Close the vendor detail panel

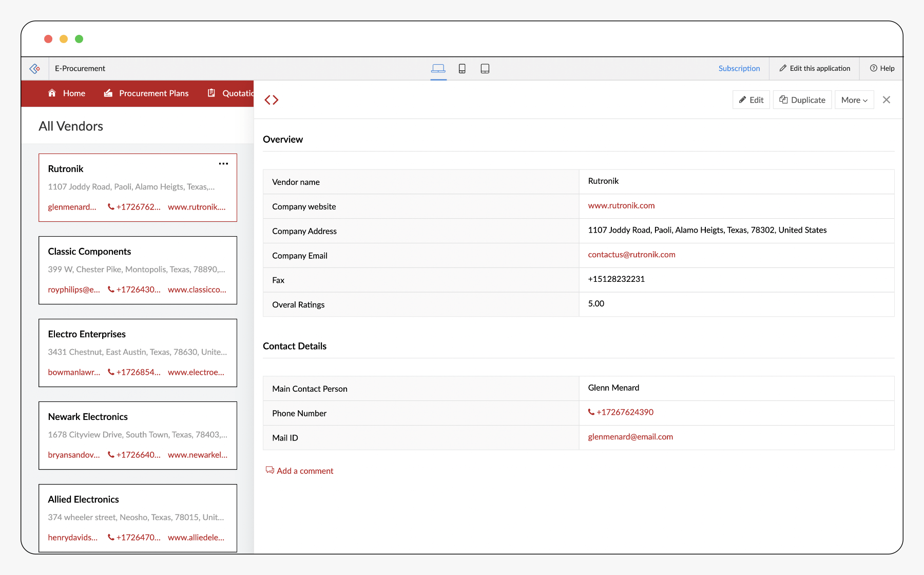(x=887, y=100)
